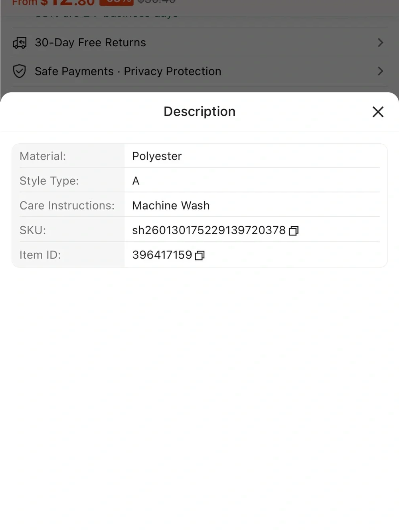Tap the Machine Wash care value
Screen dimensions: 399x532
click(171, 206)
